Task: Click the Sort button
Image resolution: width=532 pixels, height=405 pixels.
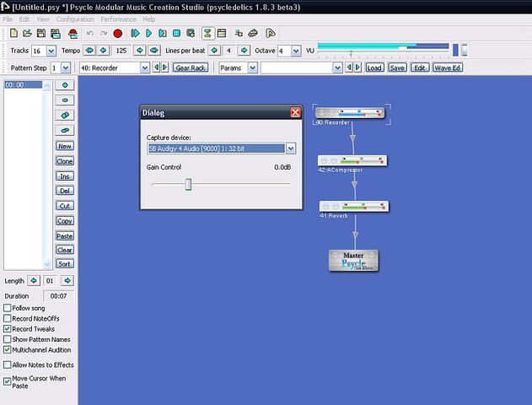Action: [x=65, y=264]
